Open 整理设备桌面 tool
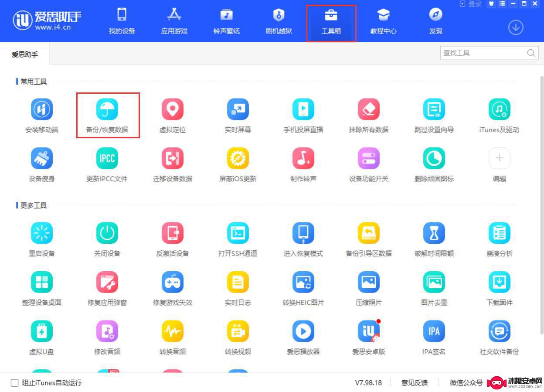 pyautogui.click(x=42, y=282)
